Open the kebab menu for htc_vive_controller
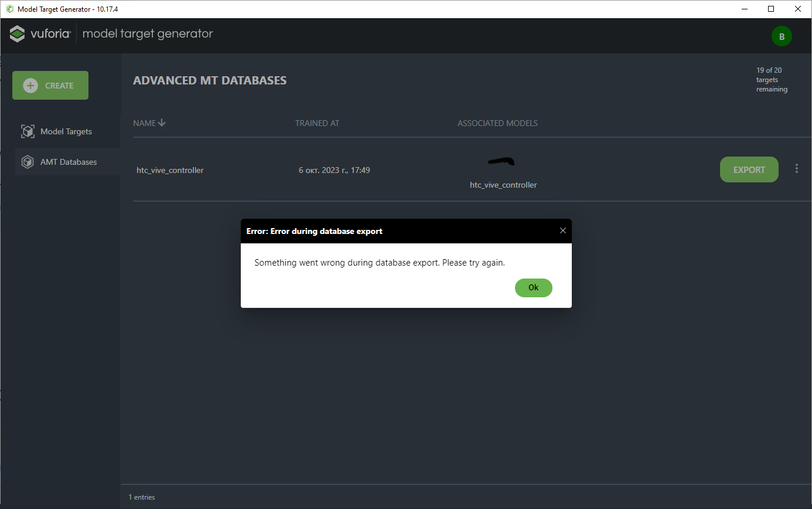 [797, 168]
